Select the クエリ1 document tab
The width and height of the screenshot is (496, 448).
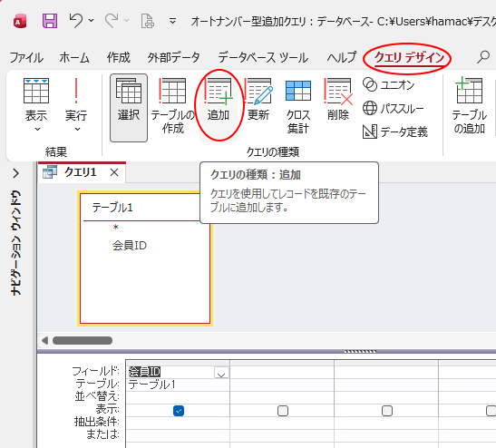coord(81,172)
